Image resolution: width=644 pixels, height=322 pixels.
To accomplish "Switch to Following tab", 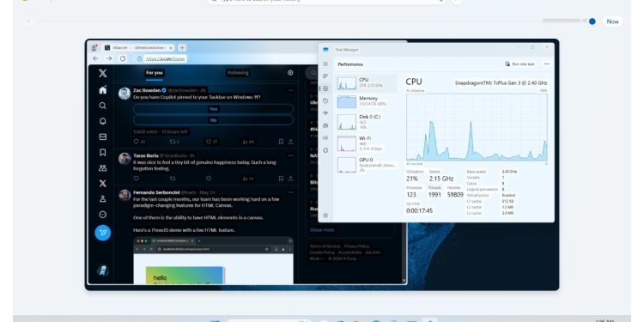I will coord(238,73).
